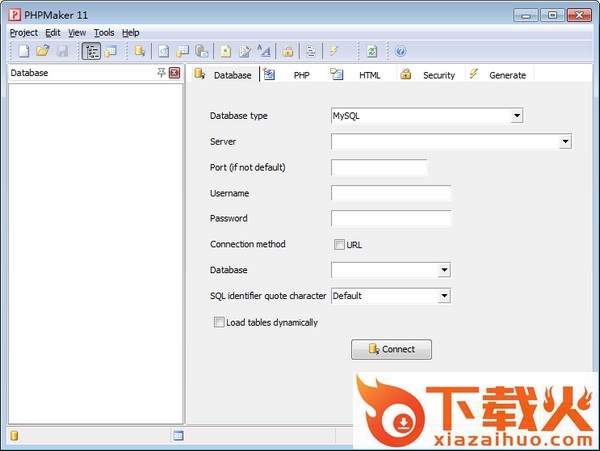Enable the URL connection method checkbox
The width and height of the screenshot is (600, 451).
pyautogui.click(x=339, y=244)
